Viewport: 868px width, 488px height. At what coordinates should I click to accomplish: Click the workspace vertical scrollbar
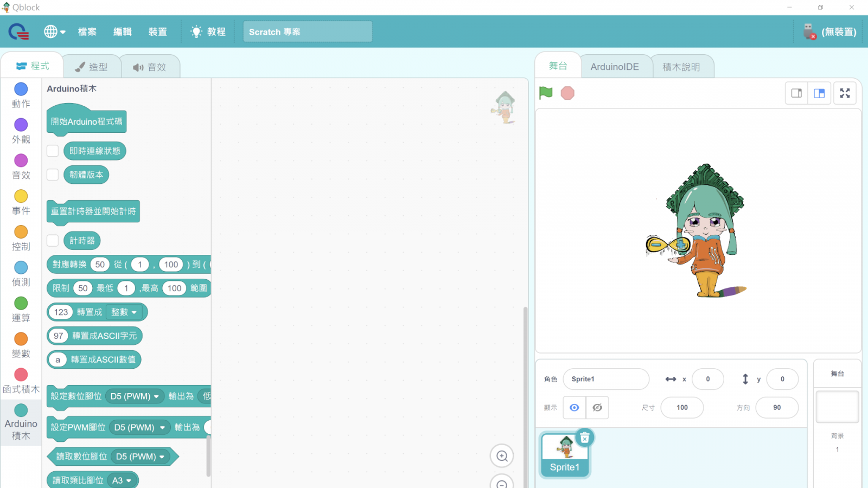(525, 397)
